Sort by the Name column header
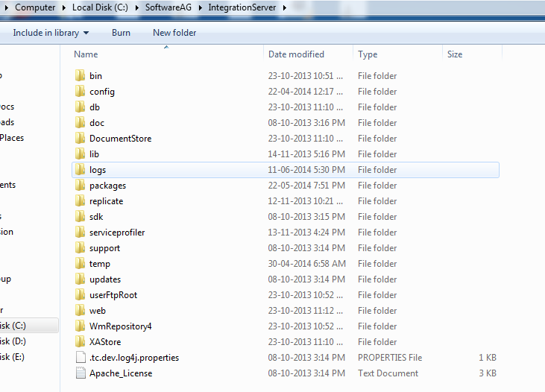 (86, 54)
